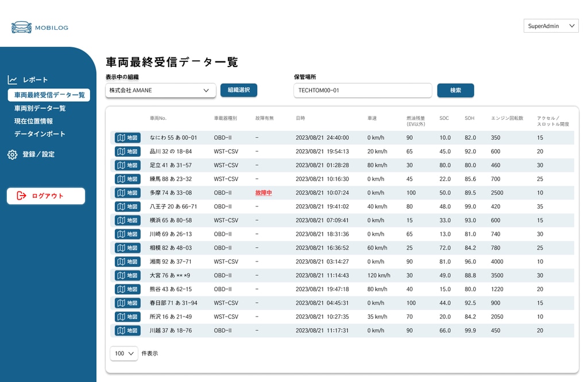Click the レポート chart icon
Screen dimensions: 588x382
(13, 80)
